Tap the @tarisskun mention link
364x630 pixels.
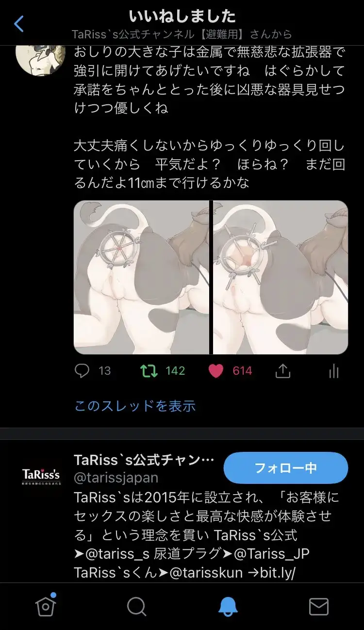[x=206, y=573]
